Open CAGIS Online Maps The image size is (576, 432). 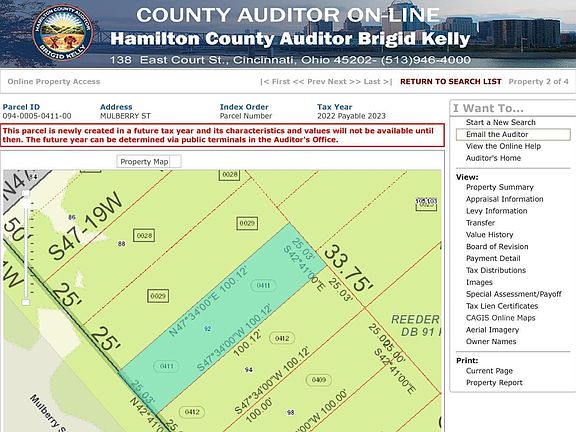pyautogui.click(x=500, y=318)
